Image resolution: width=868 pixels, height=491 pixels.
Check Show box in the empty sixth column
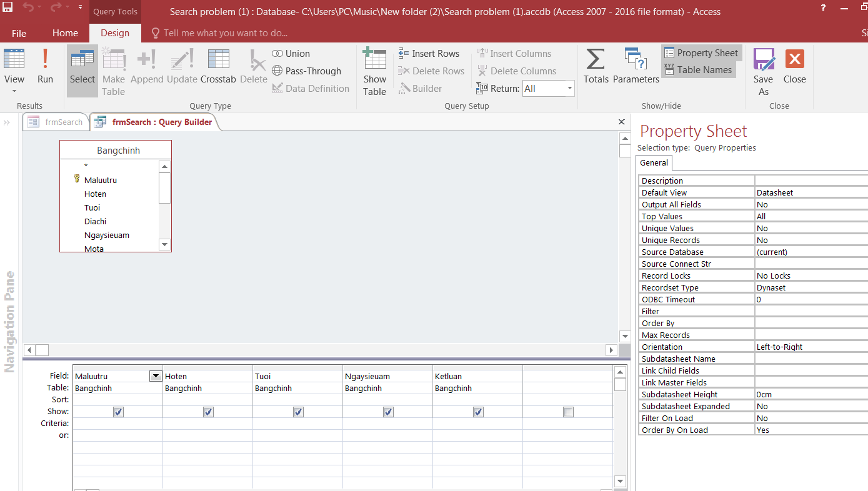click(568, 412)
